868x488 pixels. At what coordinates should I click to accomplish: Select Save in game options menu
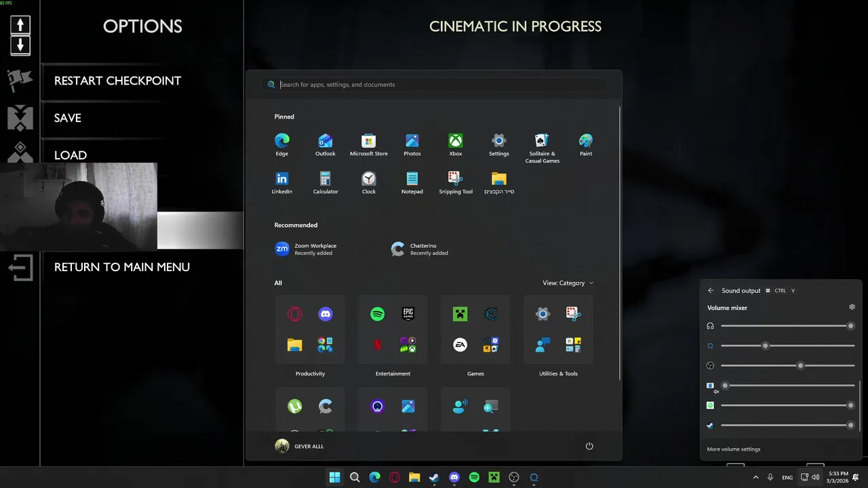pos(68,118)
